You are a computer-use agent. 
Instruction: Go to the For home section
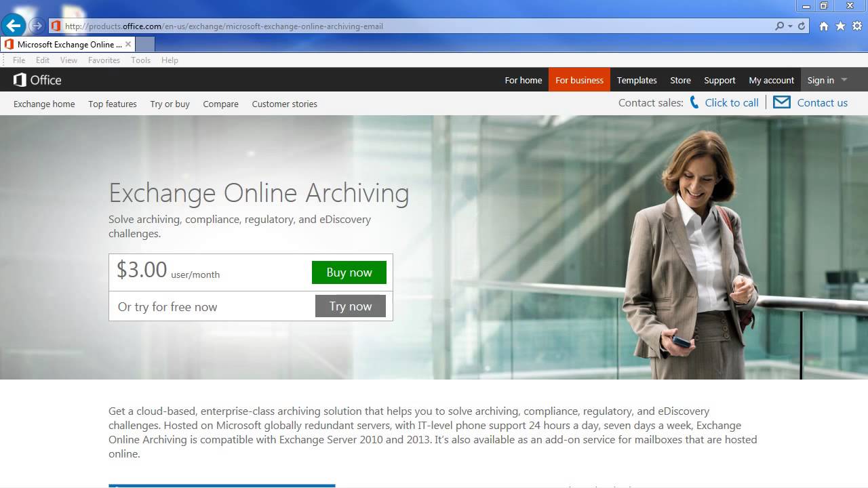(524, 80)
